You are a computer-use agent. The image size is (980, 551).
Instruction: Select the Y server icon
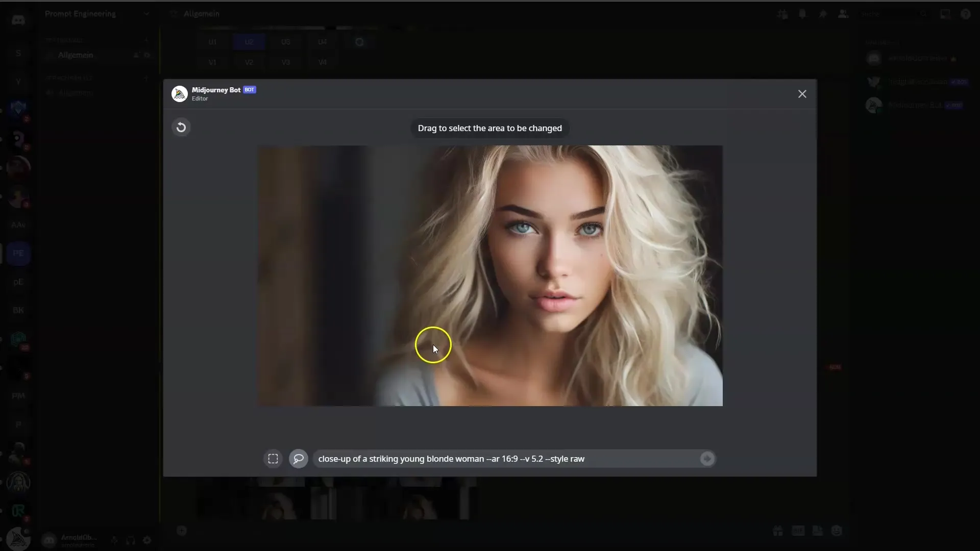[18, 82]
